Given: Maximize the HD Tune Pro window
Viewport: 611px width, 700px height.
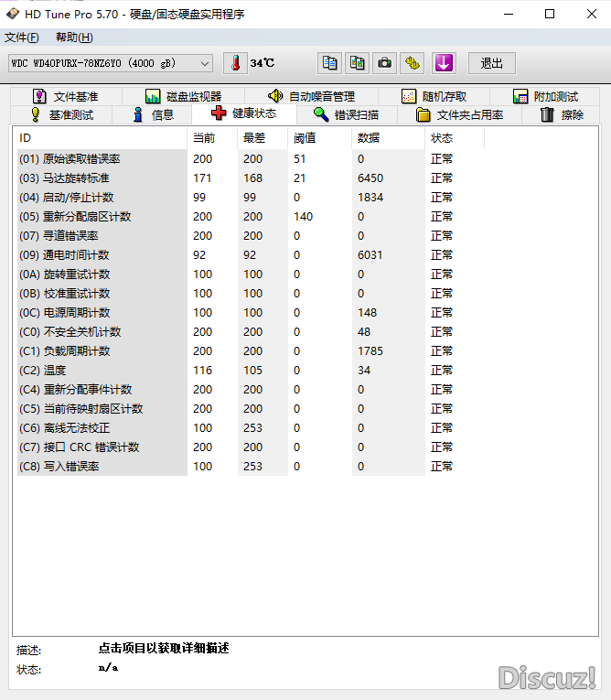Looking at the screenshot, I should click(550, 14).
